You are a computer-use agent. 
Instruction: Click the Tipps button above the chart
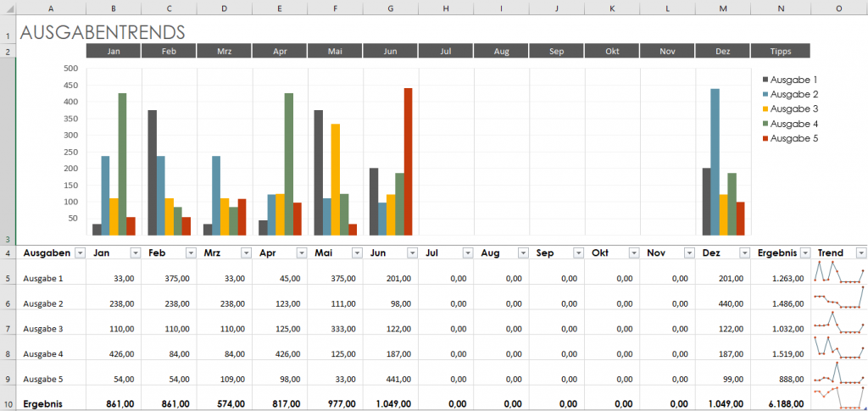[780, 52]
